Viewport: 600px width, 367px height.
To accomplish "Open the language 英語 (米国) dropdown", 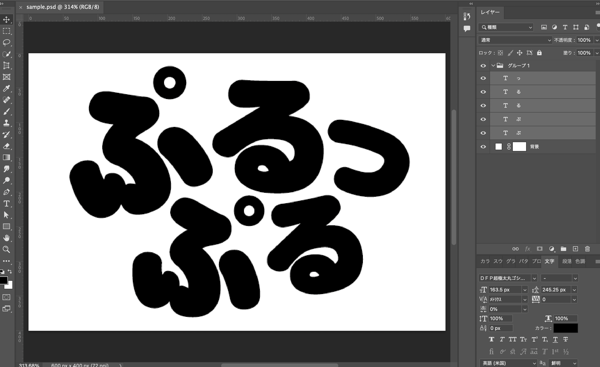I will click(508, 363).
